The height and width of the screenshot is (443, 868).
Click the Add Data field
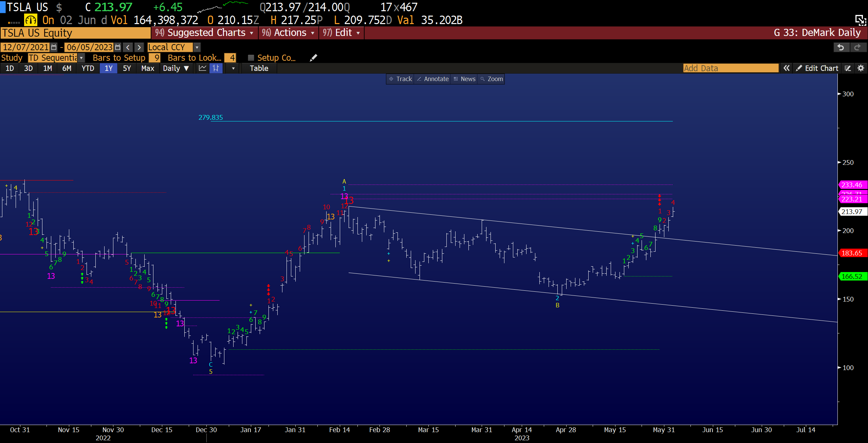(731, 68)
